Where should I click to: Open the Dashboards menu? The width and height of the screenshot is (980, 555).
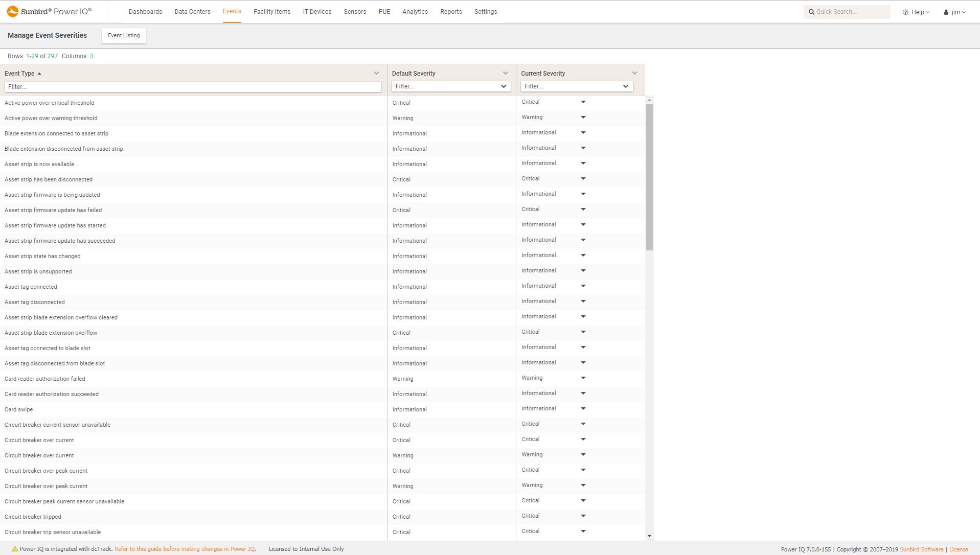point(145,11)
